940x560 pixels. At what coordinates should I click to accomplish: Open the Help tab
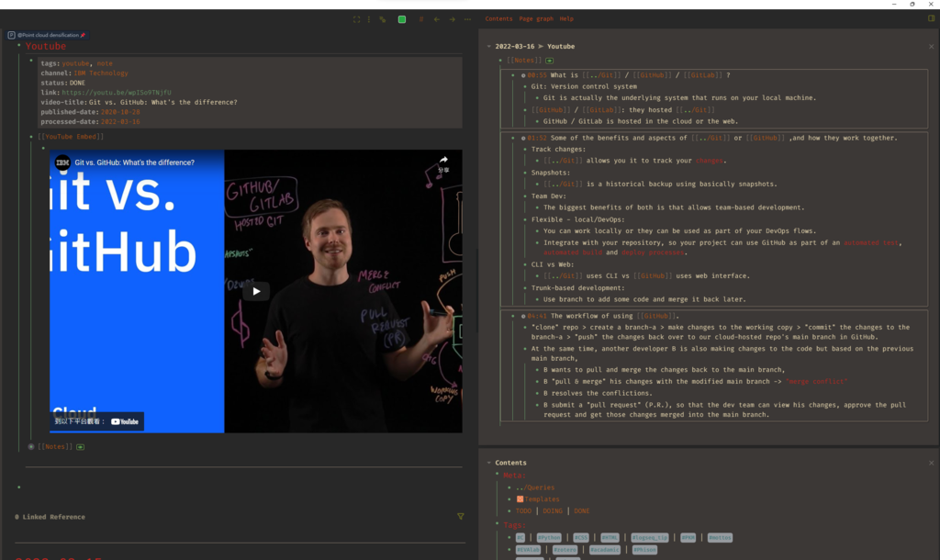566,18
